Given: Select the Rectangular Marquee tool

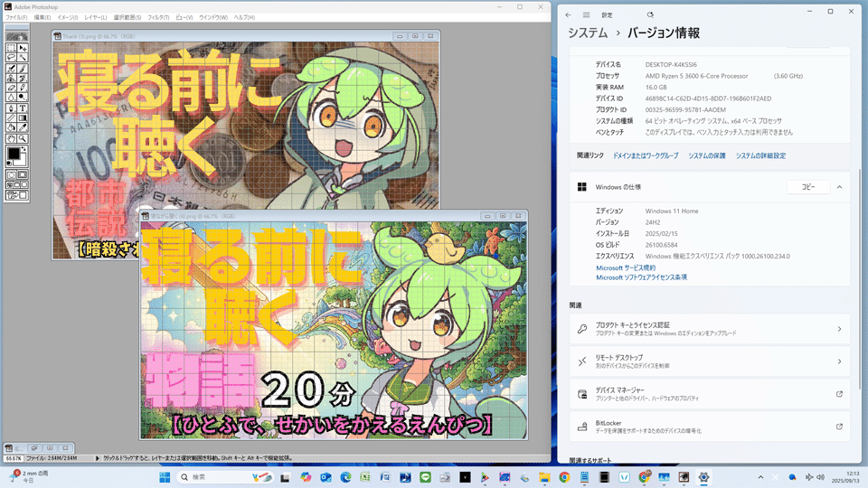Looking at the screenshot, I should pos(11,48).
